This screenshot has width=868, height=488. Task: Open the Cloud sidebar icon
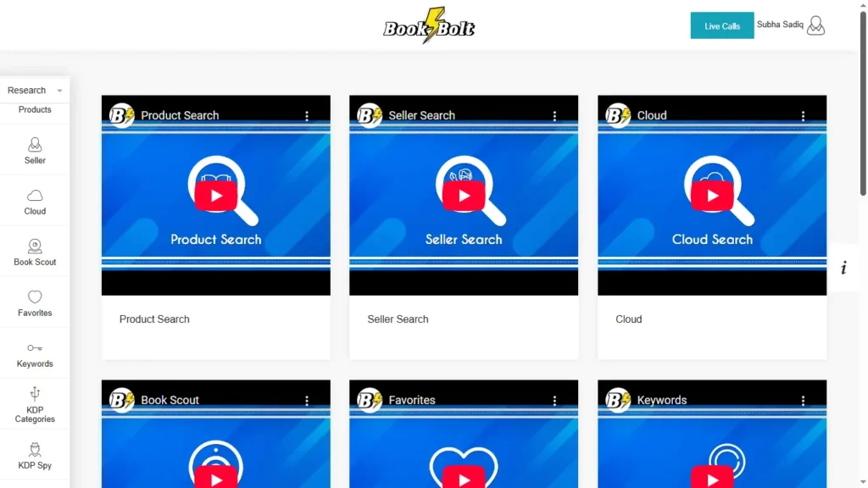coord(35,196)
